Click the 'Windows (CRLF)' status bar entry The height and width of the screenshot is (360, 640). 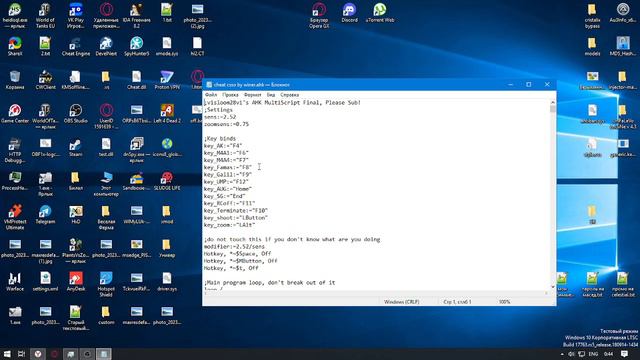(401, 302)
